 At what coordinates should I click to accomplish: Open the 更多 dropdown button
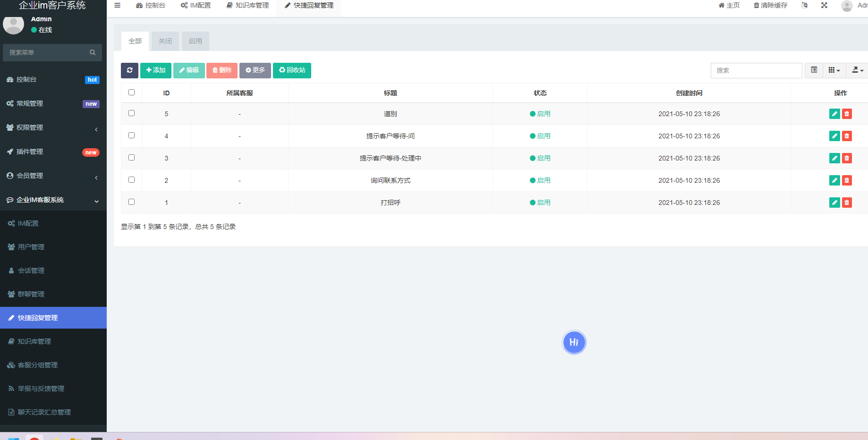[x=255, y=70]
